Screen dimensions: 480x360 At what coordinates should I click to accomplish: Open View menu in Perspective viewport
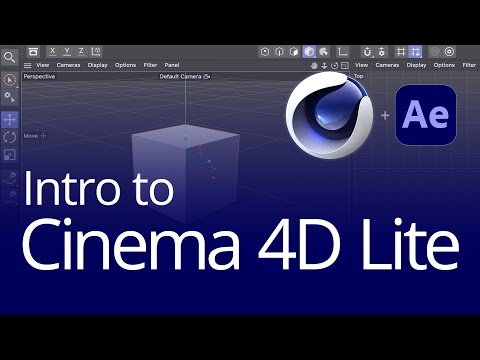[x=42, y=65]
